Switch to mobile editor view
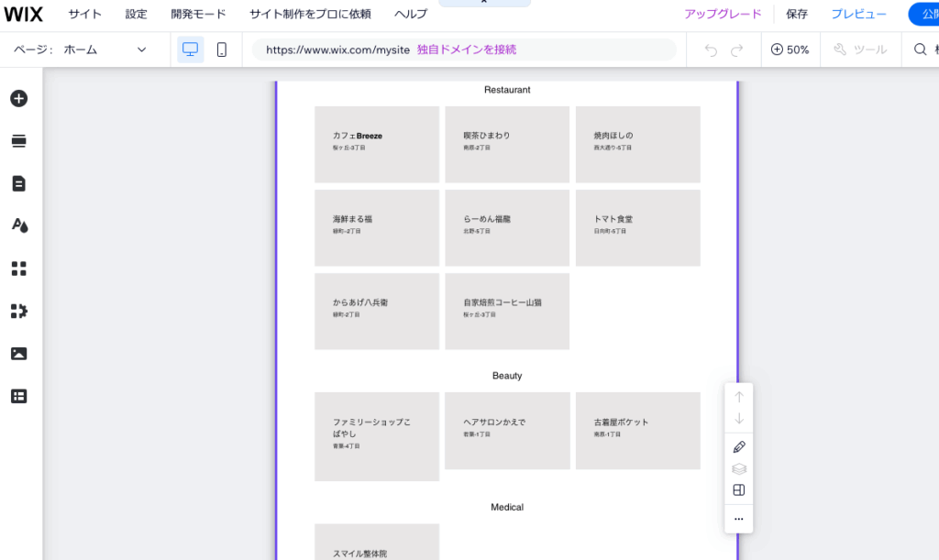The image size is (939, 560). [221, 49]
